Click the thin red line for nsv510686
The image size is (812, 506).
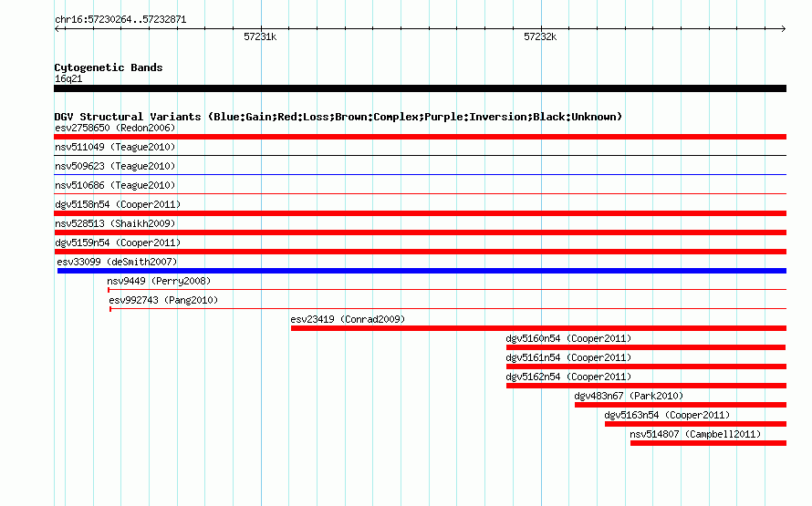pos(420,193)
